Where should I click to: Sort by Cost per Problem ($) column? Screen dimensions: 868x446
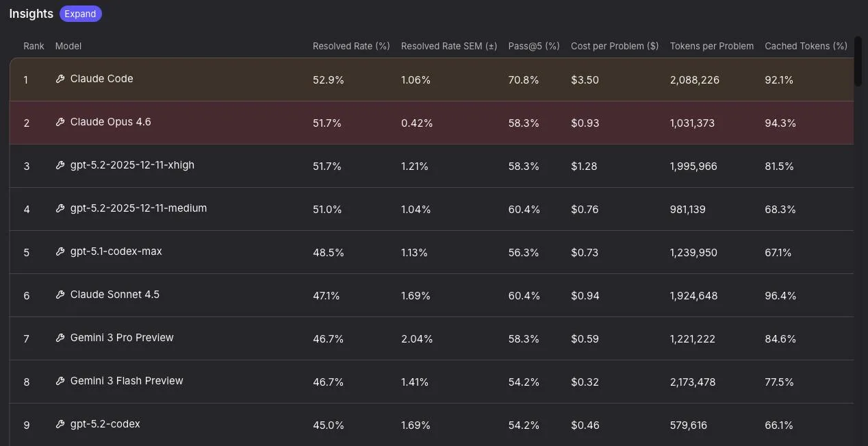click(615, 46)
